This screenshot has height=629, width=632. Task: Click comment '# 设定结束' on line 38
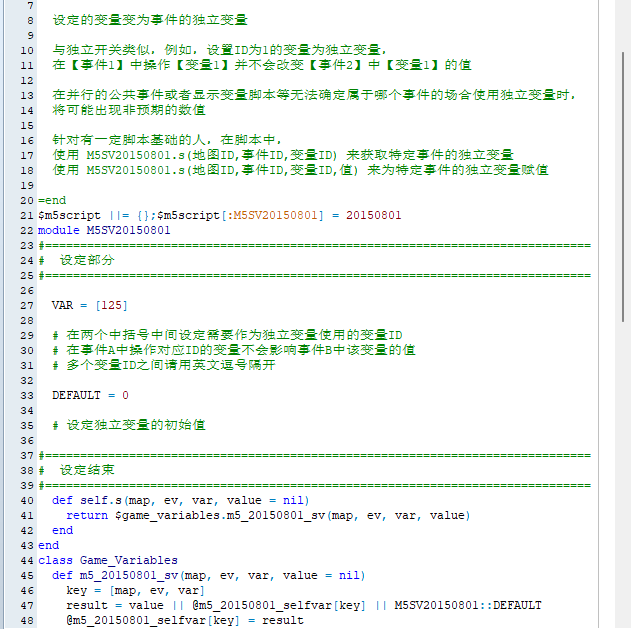click(x=77, y=470)
